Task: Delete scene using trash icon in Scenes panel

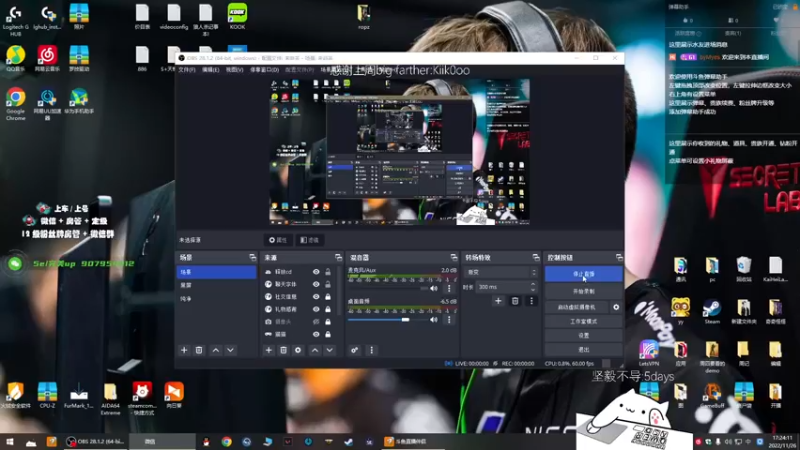Action: point(199,350)
